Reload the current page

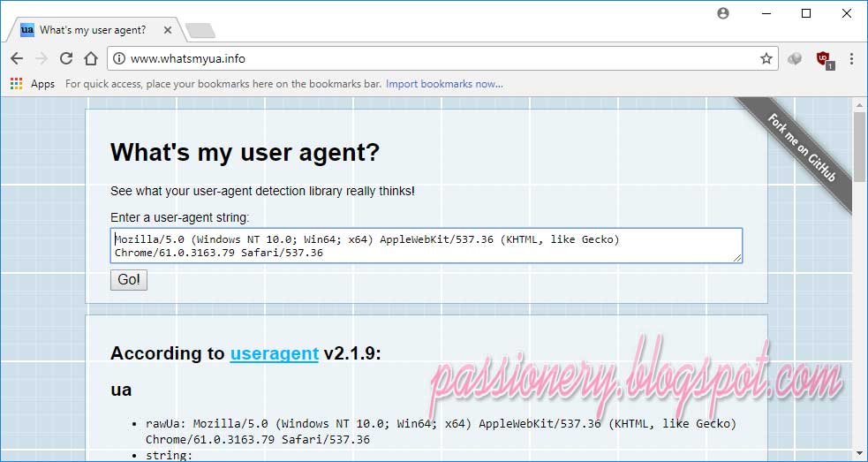66,58
